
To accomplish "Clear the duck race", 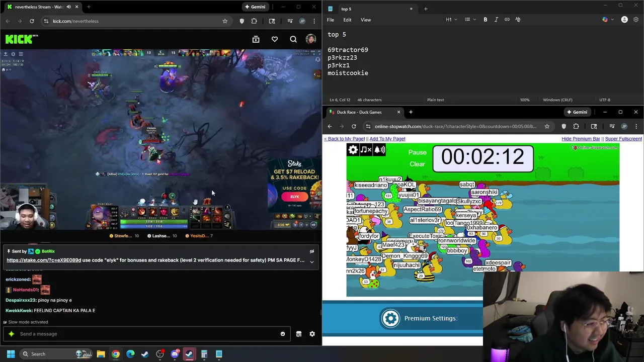I will pos(417,164).
